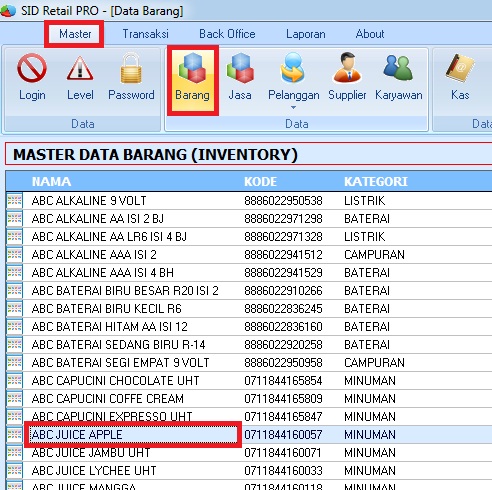
Task: Click row icon for ABC BATERAI HITAM AA ISI 12
Action: (14, 327)
